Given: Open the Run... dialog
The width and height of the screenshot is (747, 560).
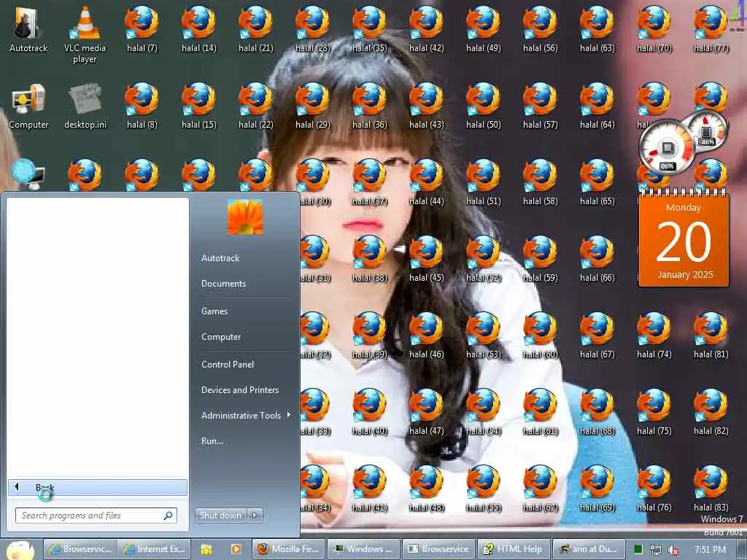Looking at the screenshot, I should tap(212, 441).
